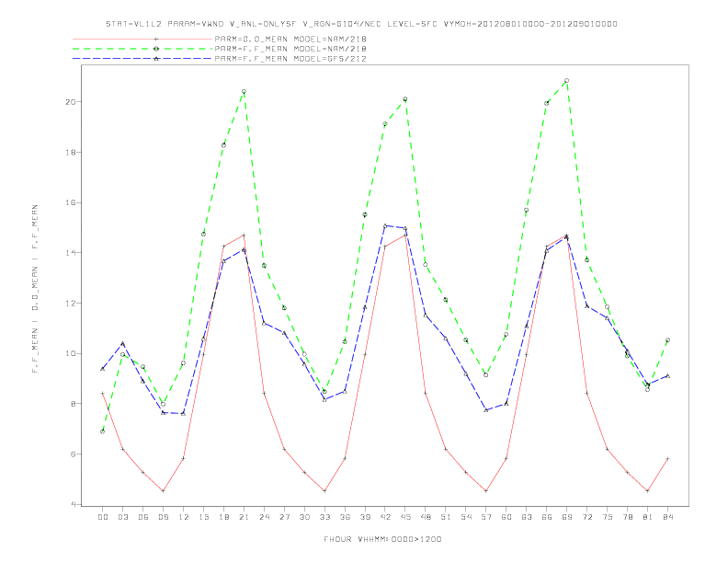Click green NAM circle marker at hour 45 peak
The image size is (728, 563).
(x=405, y=99)
